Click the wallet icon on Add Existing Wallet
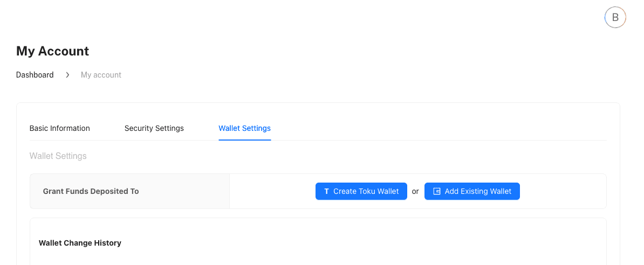The width and height of the screenshot is (644, 265). point(437,191)
